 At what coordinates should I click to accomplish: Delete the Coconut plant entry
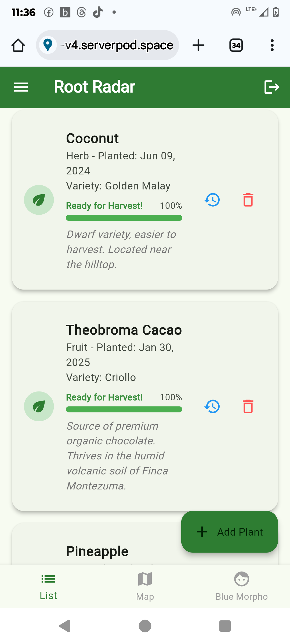248,200
